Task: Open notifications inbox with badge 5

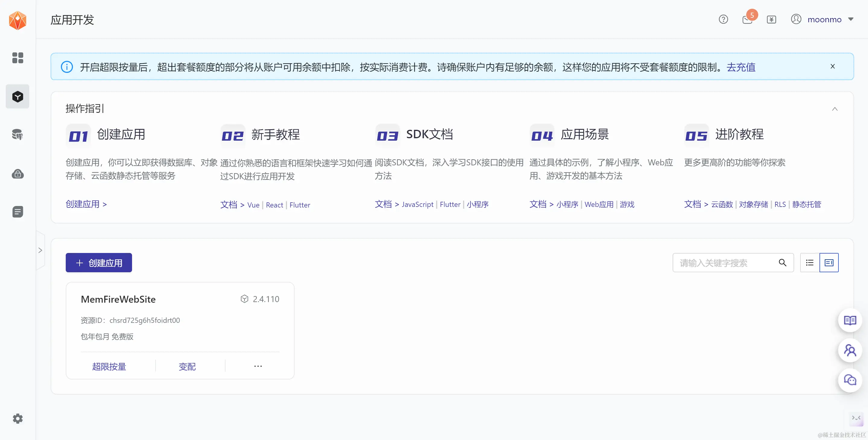Action: tap(747, 20)
